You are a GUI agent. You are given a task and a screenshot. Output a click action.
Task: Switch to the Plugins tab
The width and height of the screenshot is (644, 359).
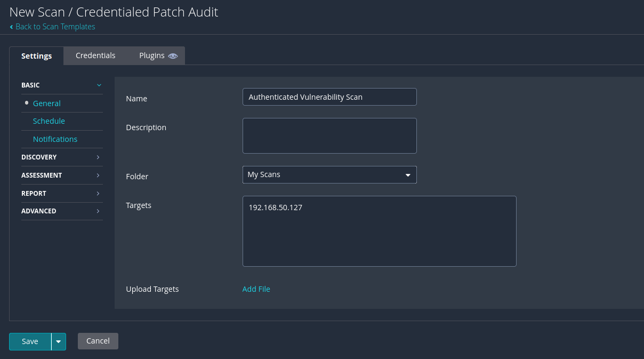click(152, 55)
